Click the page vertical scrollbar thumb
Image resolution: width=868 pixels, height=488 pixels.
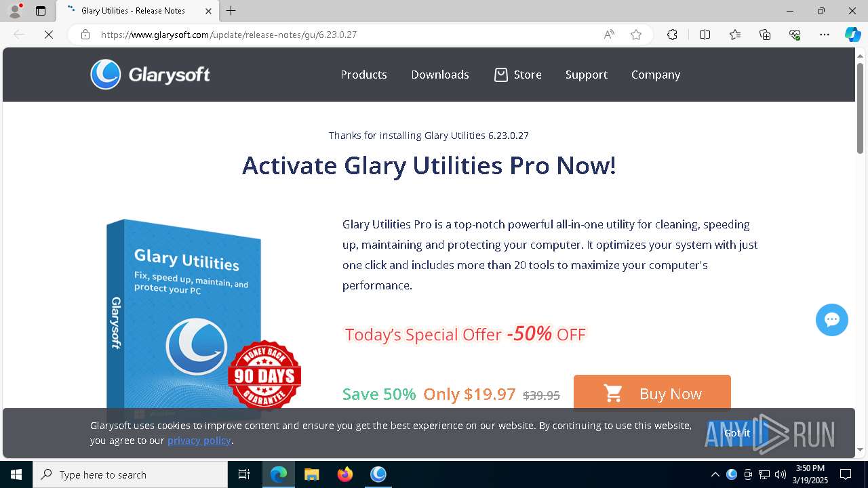(860, 108)
